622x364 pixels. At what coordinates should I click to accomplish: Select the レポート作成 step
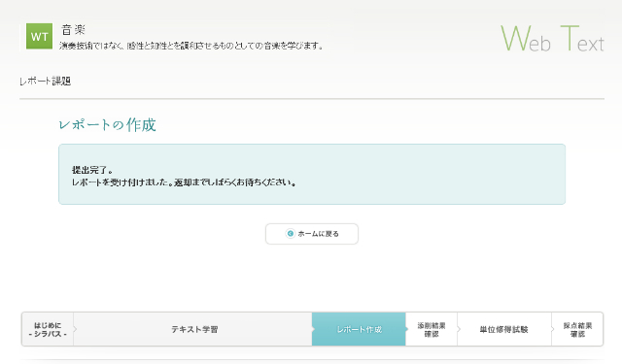(x=359, y=329)
